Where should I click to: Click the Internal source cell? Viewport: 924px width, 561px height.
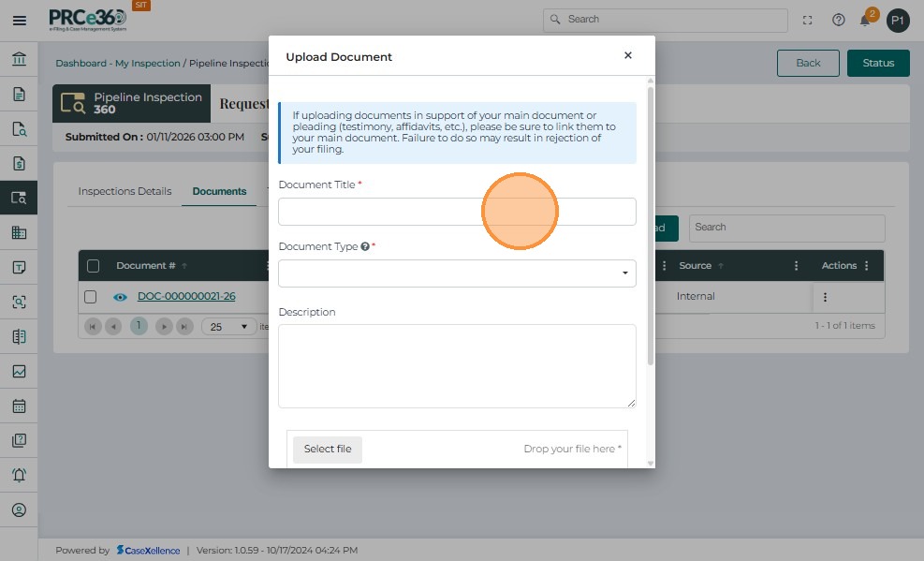(x=696, y=296)
